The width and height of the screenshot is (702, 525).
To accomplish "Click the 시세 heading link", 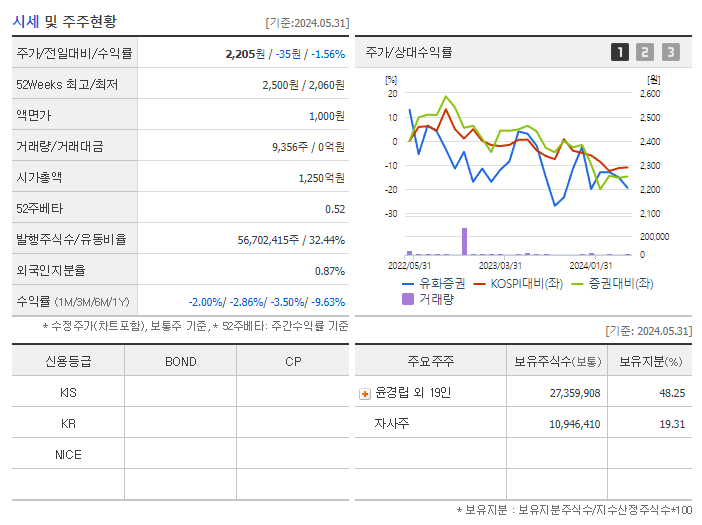I will 26,21.
